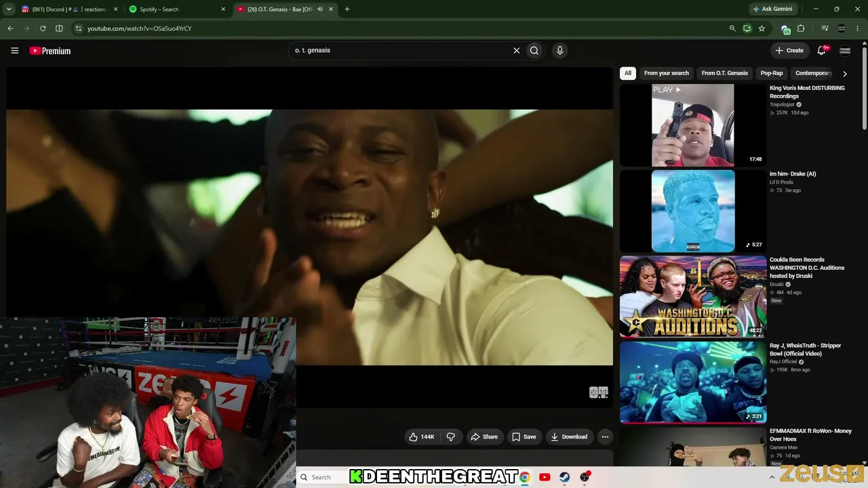Open Washington D.C. Auditions video thumbnail

tap(693, 297)
